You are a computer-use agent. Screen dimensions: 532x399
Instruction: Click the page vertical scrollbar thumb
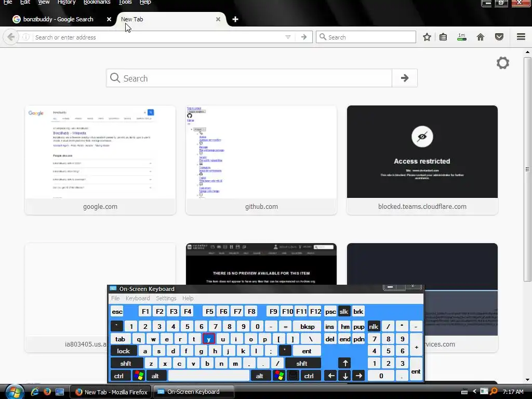[527, 169]
